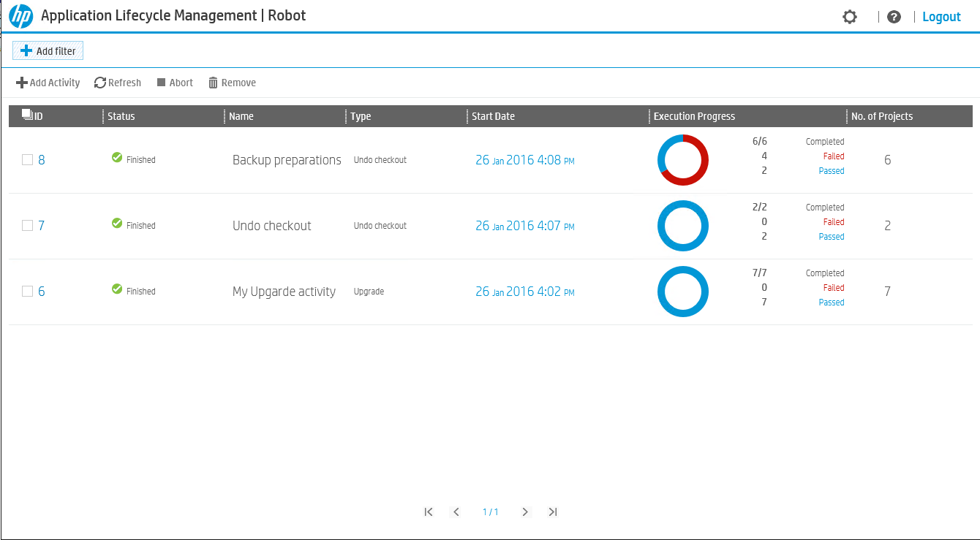980x540 pixels.
Task: Click the Backup preparations progress donut
Action: pos(683,160)
